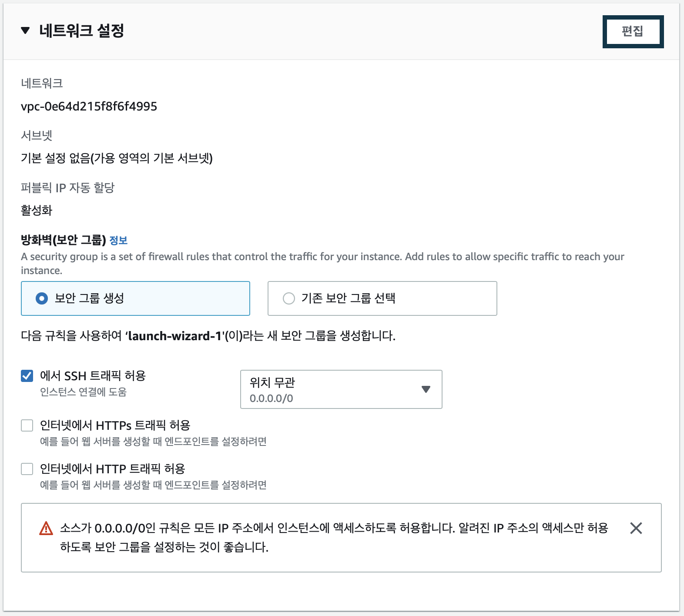Select the 기존 보안 그룹 선택 option
This screenshot has height=616, width=684.
288,298
